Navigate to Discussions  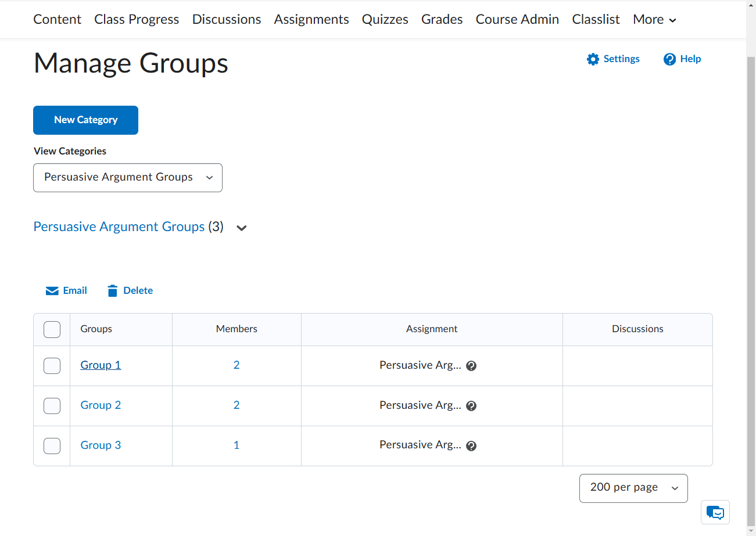pyautogui.click(x=227, y=20)
